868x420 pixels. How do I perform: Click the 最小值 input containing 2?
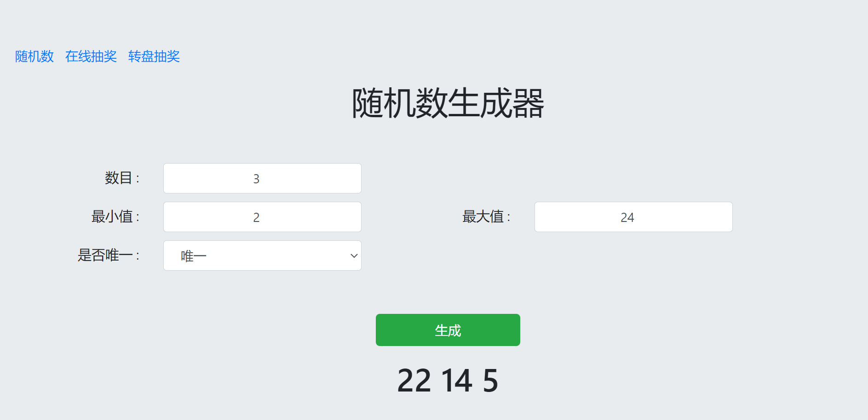pos(262,217)
